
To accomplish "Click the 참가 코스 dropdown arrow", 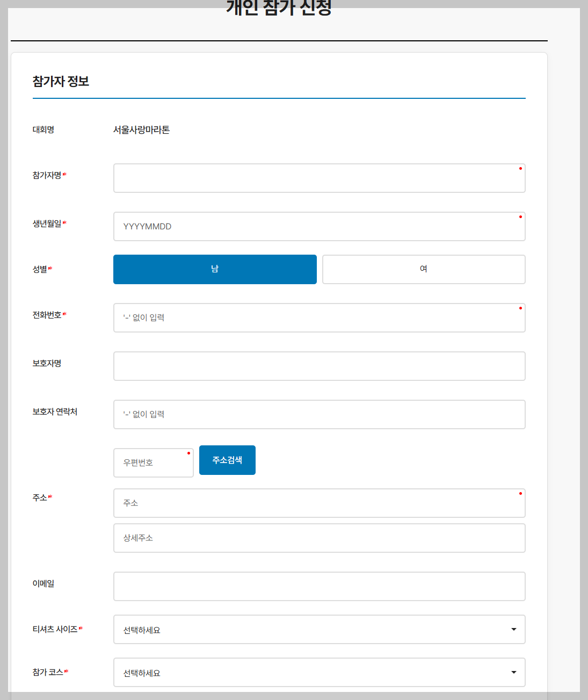I will click(513, 672).
